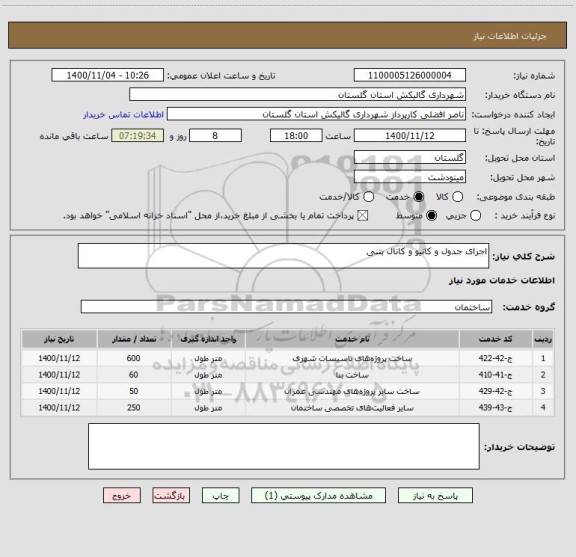Click service name ساخت سایر پروژه‌های مهندسی عمران
This screenshot has height=557, width=576.
pos(352,391)
